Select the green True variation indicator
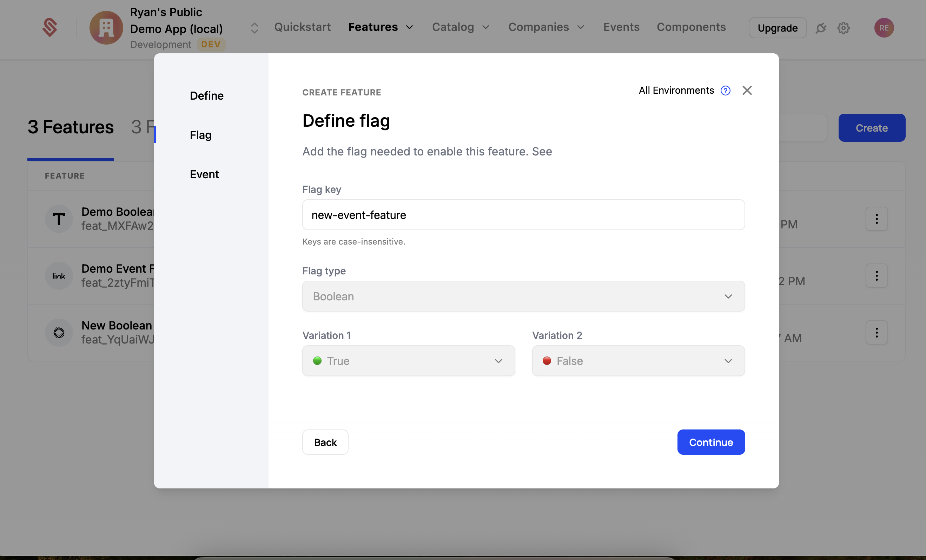 tap(318, 361)
